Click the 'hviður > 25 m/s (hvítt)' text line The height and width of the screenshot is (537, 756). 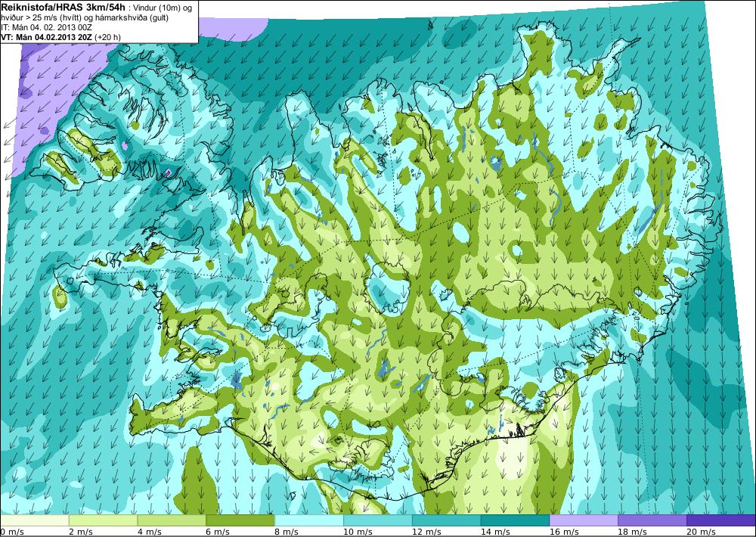tap(42, 18)
